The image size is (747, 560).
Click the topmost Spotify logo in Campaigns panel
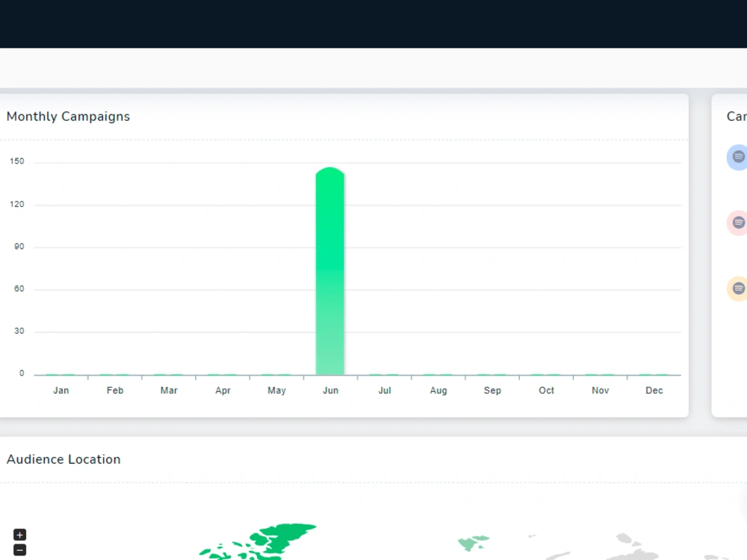[737, 157]
